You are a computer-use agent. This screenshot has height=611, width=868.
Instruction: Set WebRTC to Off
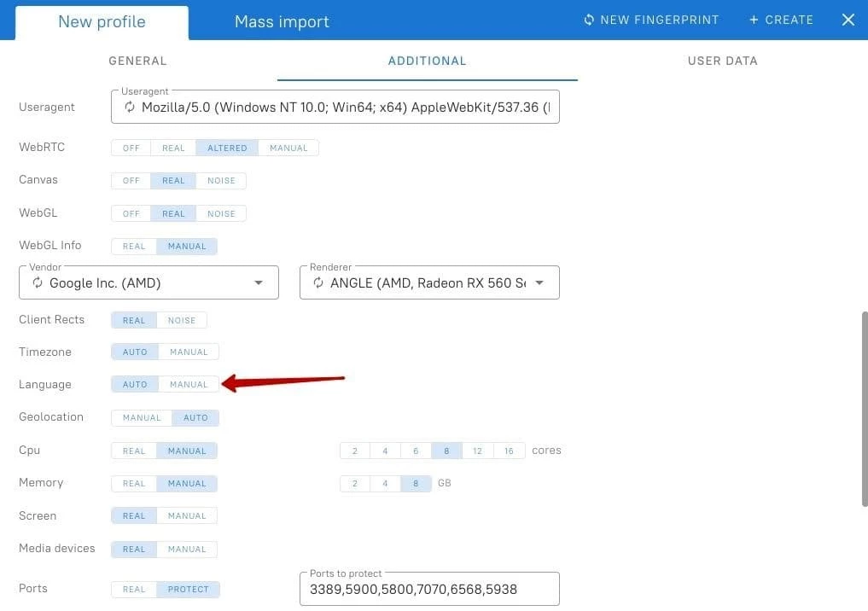pyautogui.click(x=131, y=148)
